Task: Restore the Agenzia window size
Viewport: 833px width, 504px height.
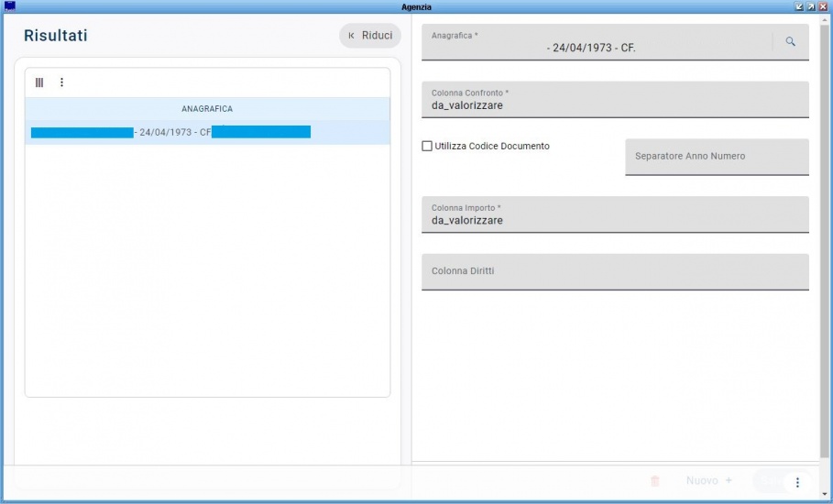Action: [810, 6]
